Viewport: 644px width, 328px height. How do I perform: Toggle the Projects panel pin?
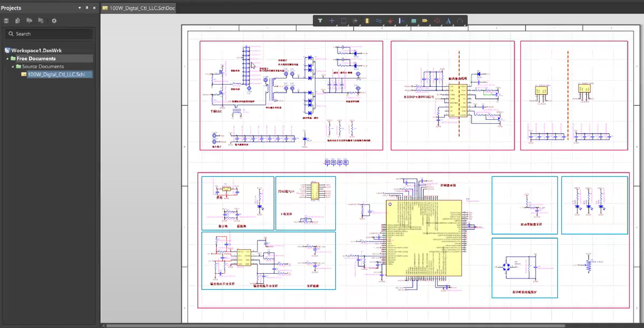[87, 8]
